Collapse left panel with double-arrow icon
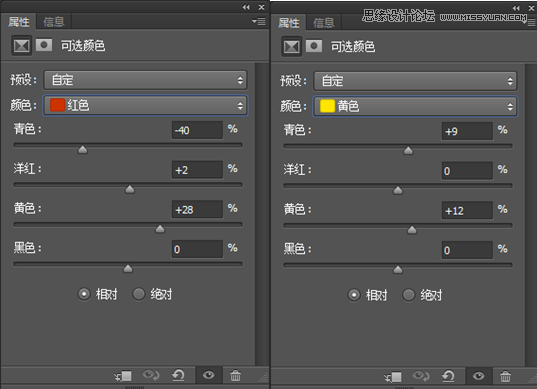 246,7
